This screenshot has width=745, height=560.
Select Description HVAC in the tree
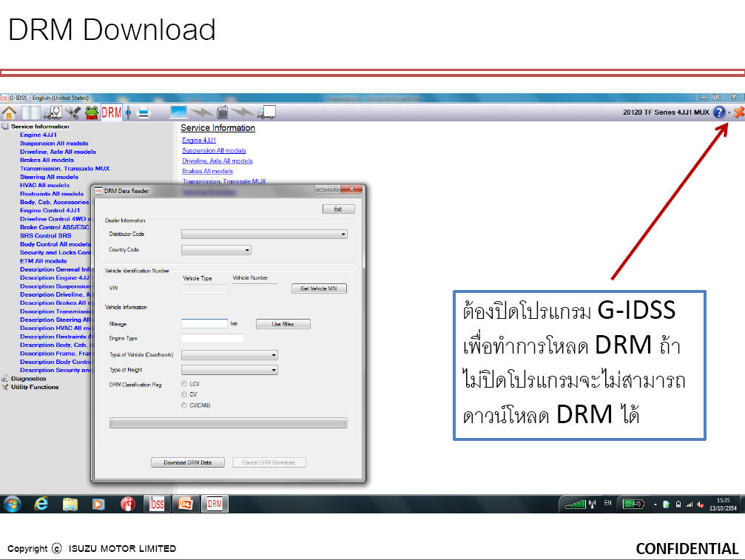tap(55, 328)
